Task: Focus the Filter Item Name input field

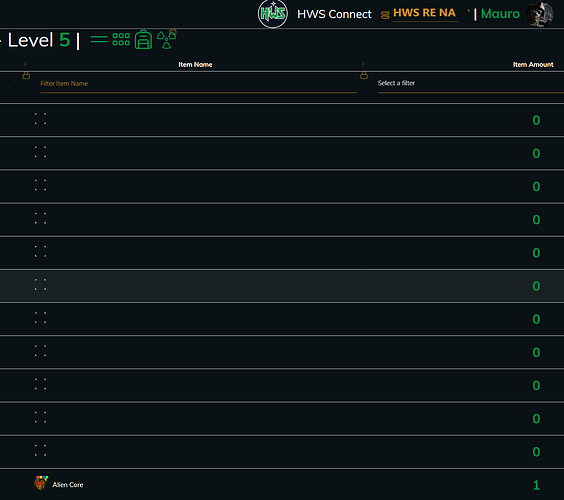Action: [x=199, y=84]
